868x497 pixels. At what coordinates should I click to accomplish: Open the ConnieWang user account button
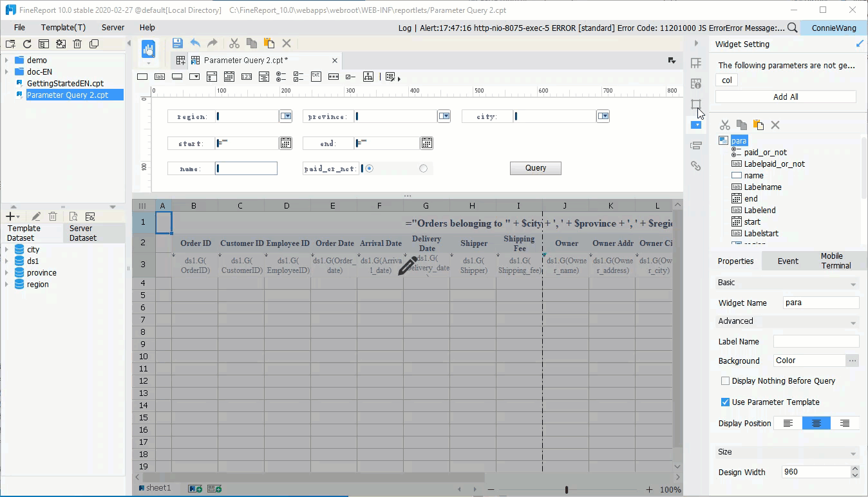click(x=834, y=28)
